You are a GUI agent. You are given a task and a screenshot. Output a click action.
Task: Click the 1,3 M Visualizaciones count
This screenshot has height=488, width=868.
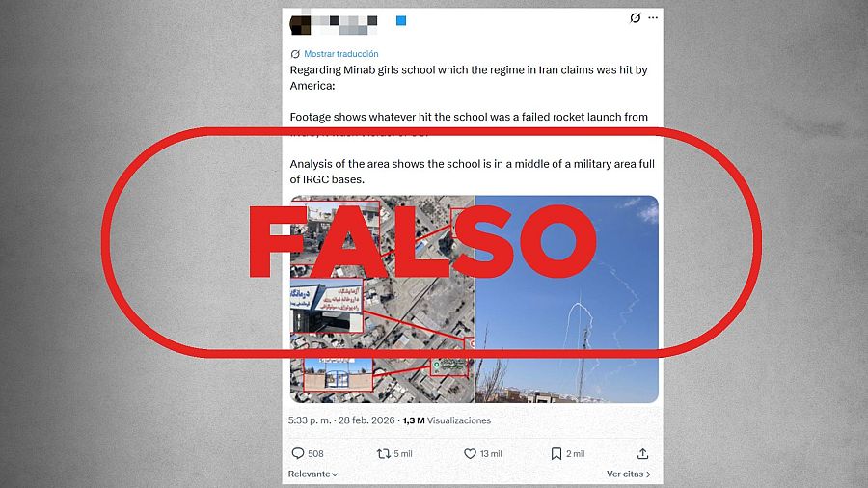(x=447, y=420)
